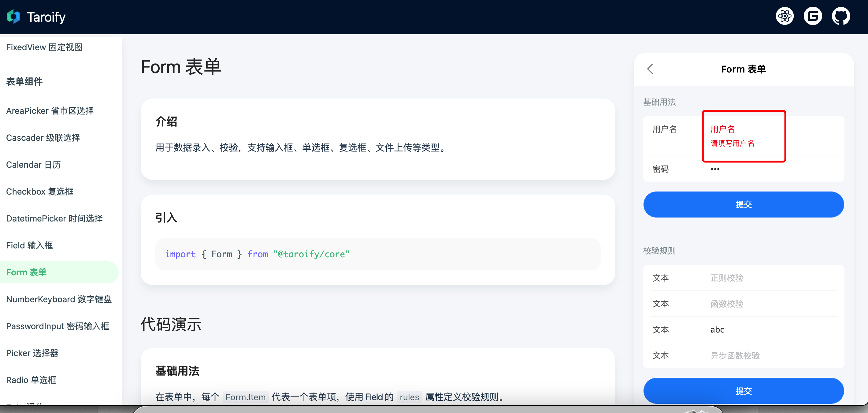Open Field 输入框 page
This screenshot has height=413, width=868.
(x=30, y=245)
